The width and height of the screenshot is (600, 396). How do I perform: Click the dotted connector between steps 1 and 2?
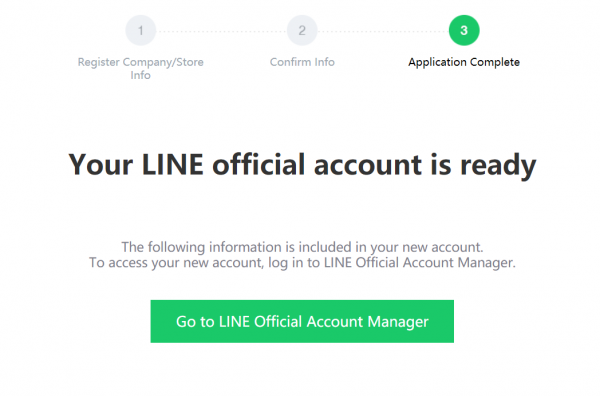(221, 31)
